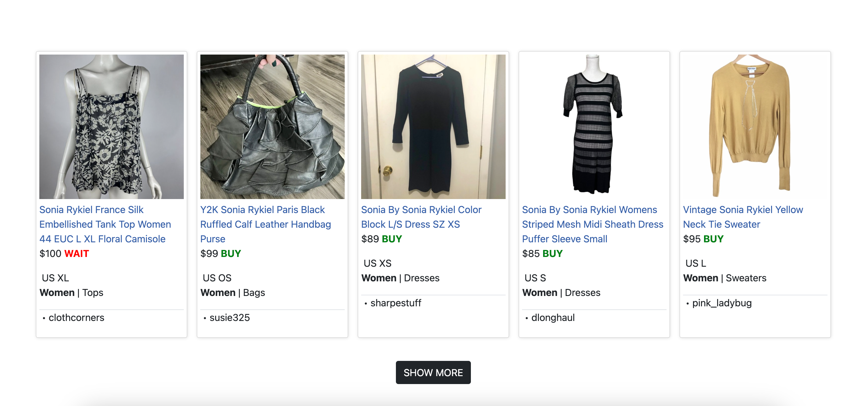
Task: Open Y2K Ruffled Calf Leather Handbag listing
Action: click(x=265, y=224)
